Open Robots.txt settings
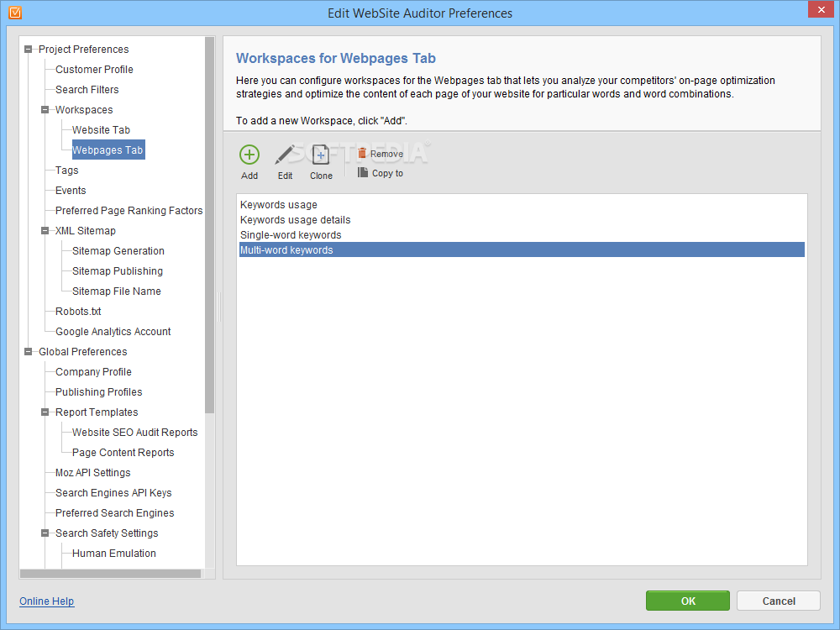This screenshot has width=840, height=630. 78,312
